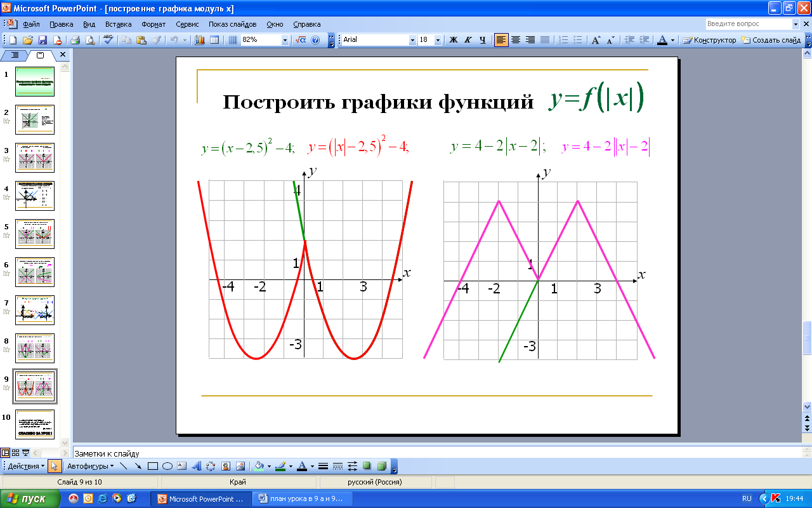This screenshot has width=812, height=508.
Task: Switch to Outline tab in the left pane
Action: tap(15, 55)
